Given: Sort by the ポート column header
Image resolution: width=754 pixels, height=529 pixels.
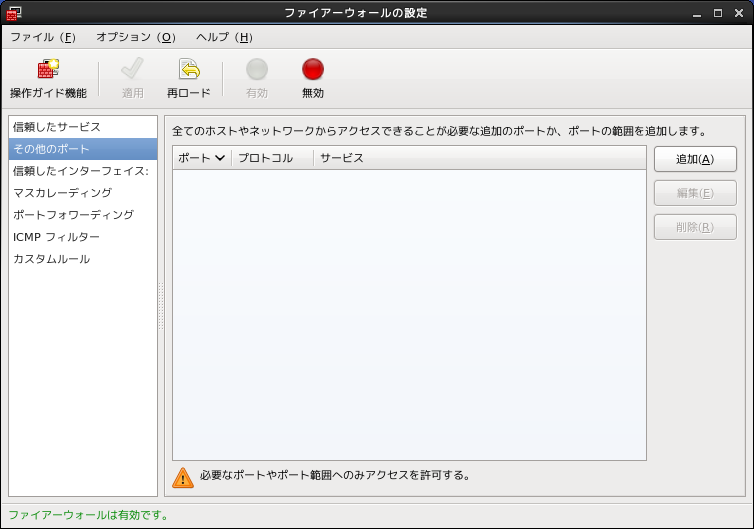Looking at the screenshot, I should coord(202,158).
